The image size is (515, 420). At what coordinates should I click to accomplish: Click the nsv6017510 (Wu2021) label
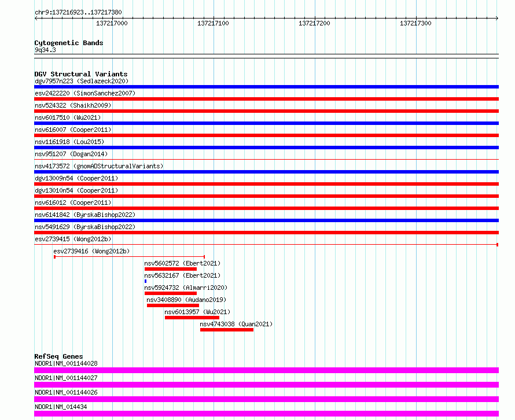click(x=68, y=117)
